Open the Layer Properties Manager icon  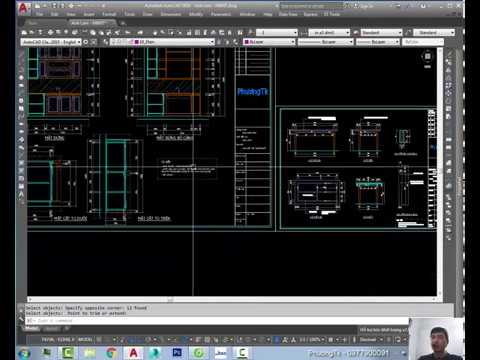(106, 42)
